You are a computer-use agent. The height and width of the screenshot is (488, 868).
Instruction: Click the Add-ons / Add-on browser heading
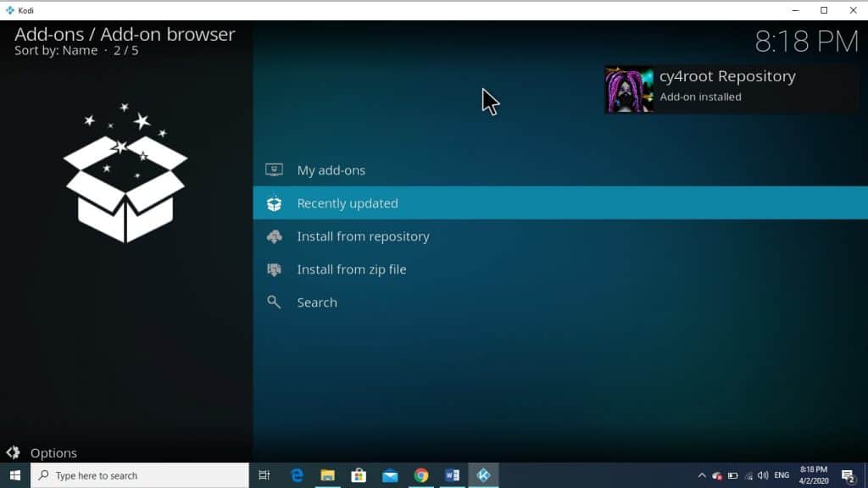click(x=125, y=34)
